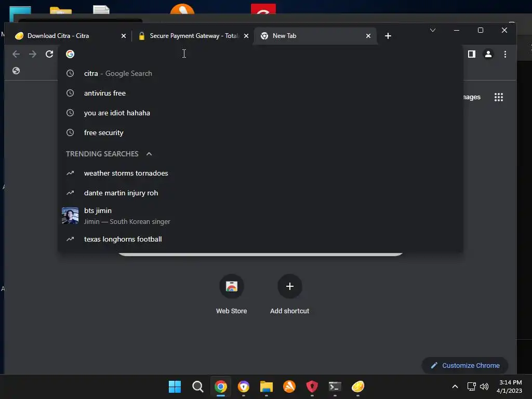The image size is (532, 399).
Task: Open Windows Search from the taskbar
Action: click(x=198, y=387)
